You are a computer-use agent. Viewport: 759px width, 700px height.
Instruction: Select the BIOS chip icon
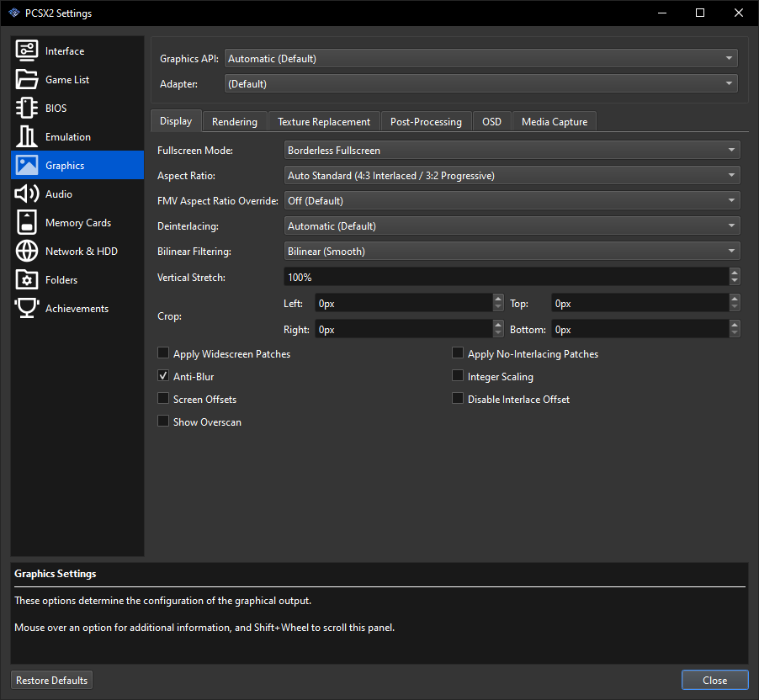[27, 108]
